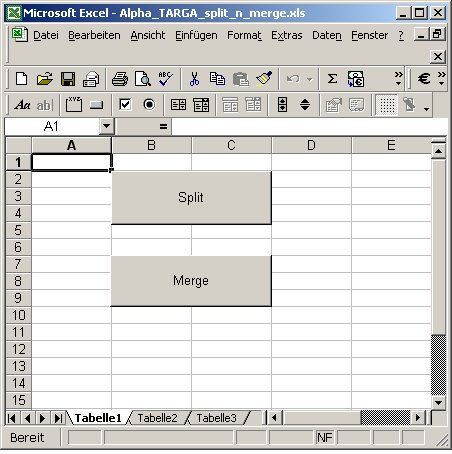Expand more standard toolbar buttons chevron

point(398,79)
